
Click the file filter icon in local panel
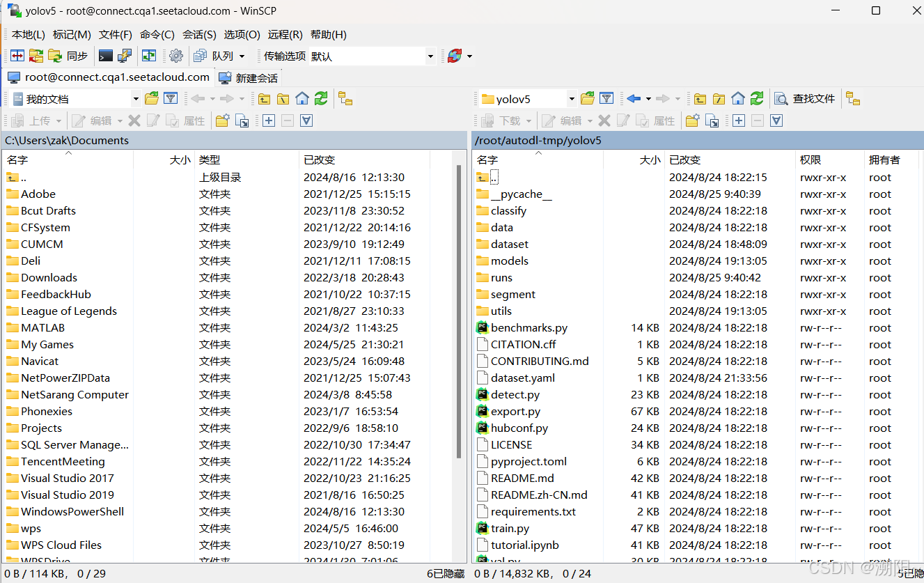click(x=171, y=99)
